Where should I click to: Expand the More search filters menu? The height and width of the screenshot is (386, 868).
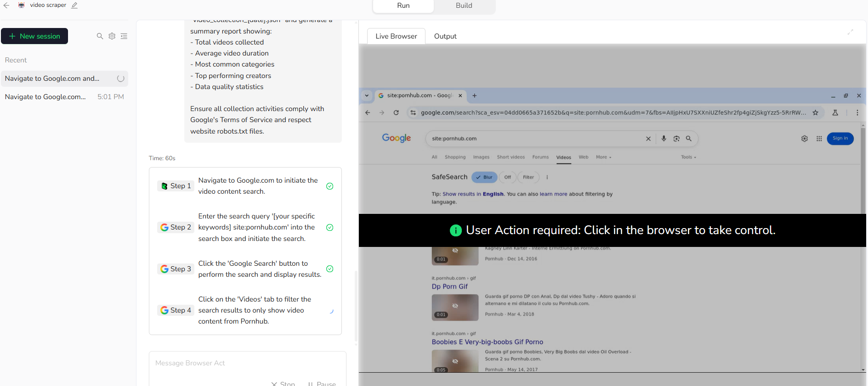click(x=604, y=157)
